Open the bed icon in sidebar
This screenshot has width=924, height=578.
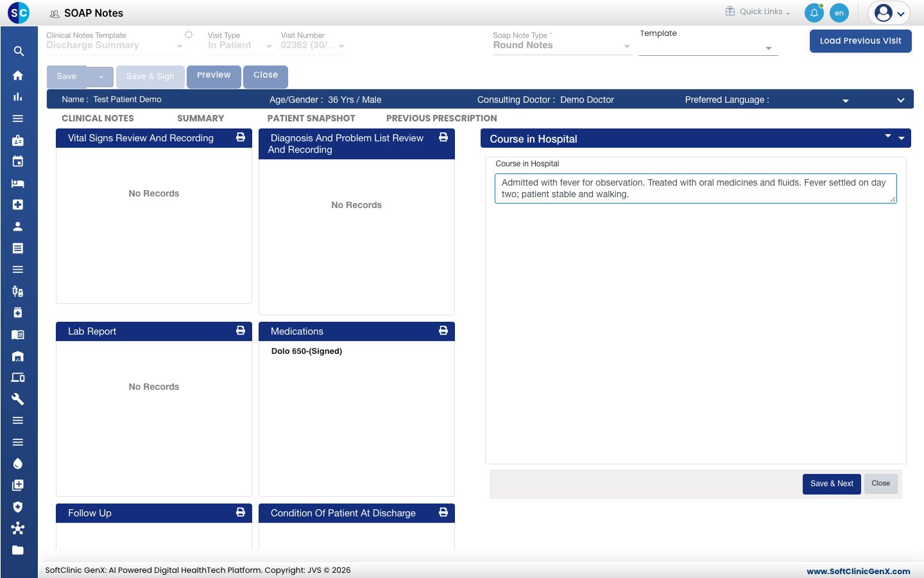[18, 183]
